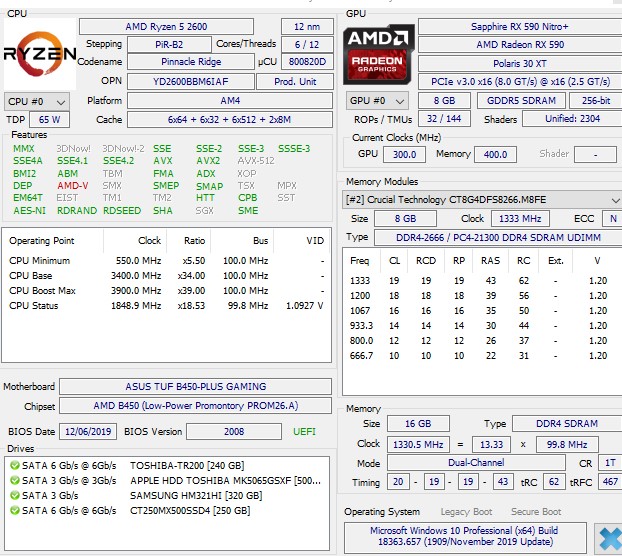Click the PCIe v3.0 x16 link field
This screenshot has height=556, width=622.
(520, 82)
